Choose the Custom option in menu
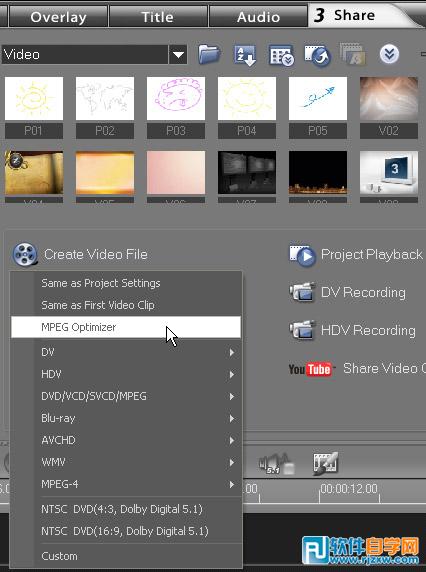The image size is (426, 572). pyautogui.click(x=126, y=556)
